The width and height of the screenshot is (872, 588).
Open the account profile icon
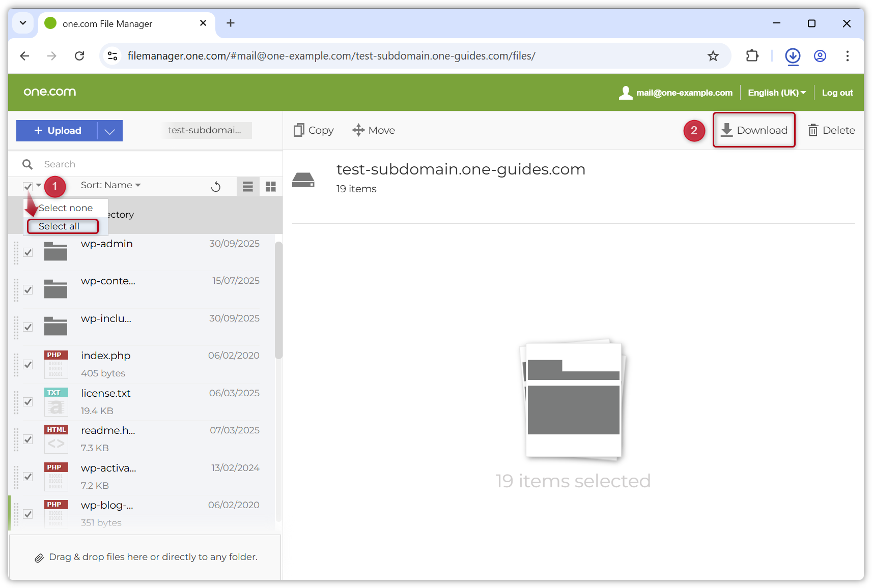[x=820, y=56]
